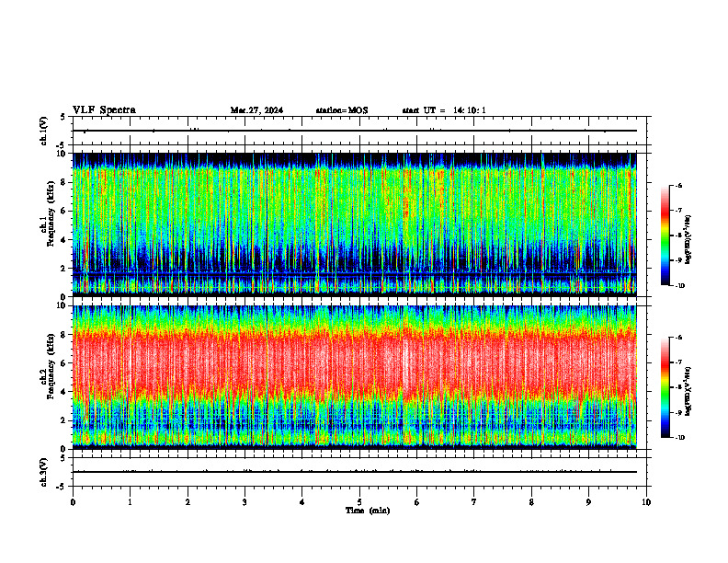Click the ch.1 frequency tick label "4"
The image size is (728, 563).
coord(63,240)
